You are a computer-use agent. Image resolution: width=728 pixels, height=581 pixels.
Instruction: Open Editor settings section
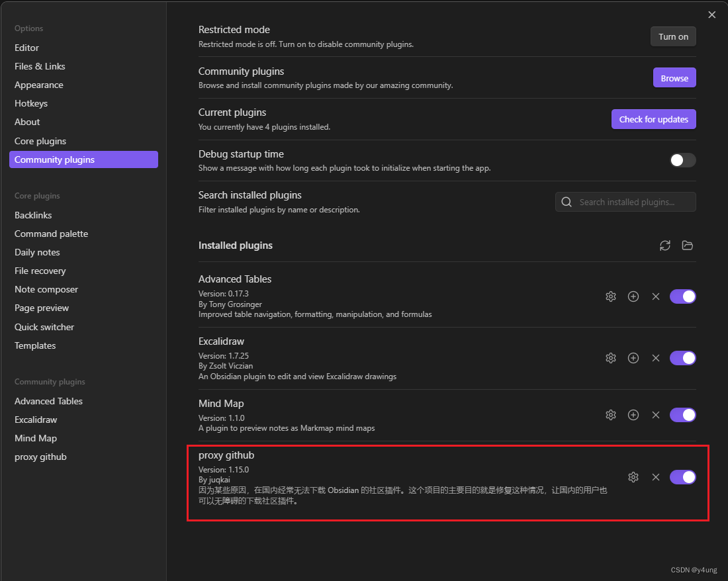click(83, 48)
